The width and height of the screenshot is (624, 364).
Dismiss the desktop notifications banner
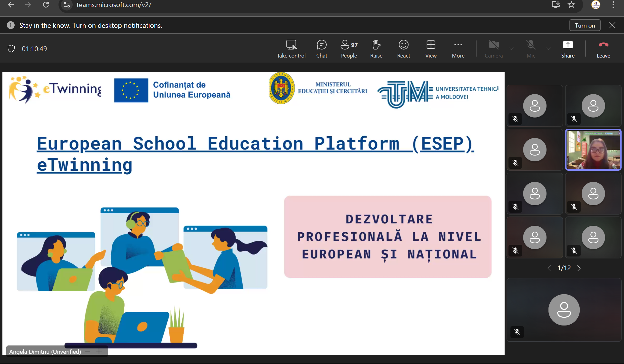[x=612, y=25]
